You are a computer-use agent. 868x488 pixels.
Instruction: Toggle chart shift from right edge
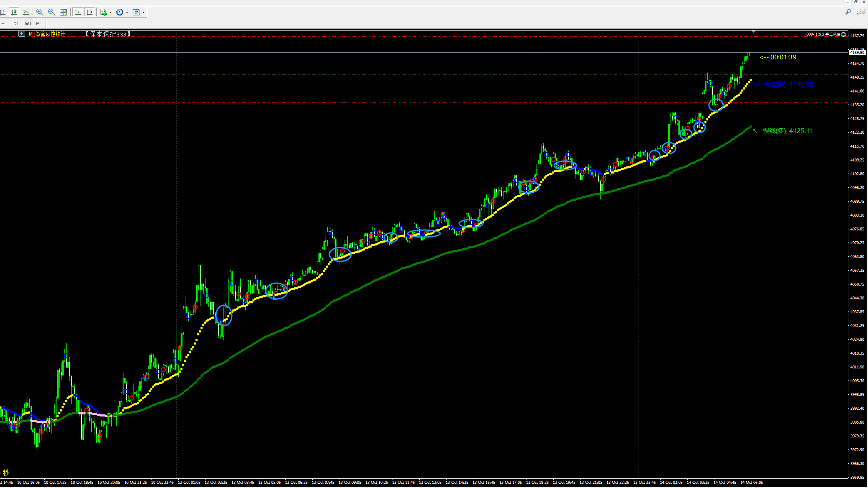coord(90,12)
